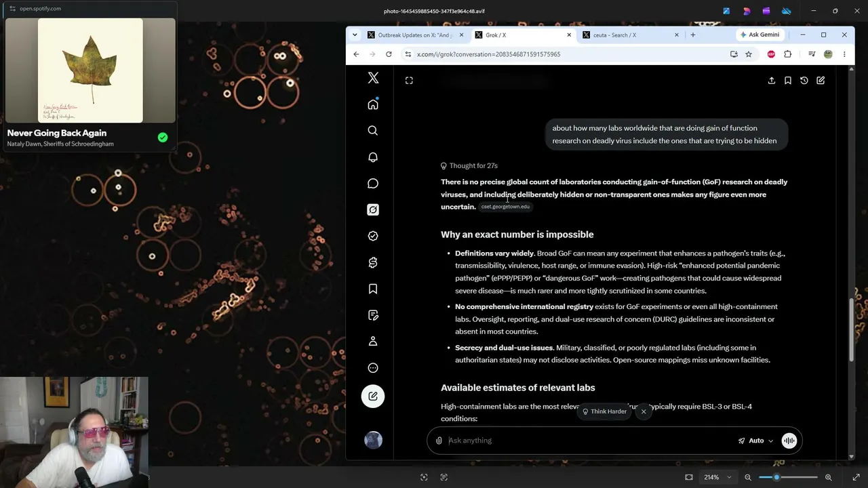
Task: Start a new Grok chat
Action: [x=821, y=81]
